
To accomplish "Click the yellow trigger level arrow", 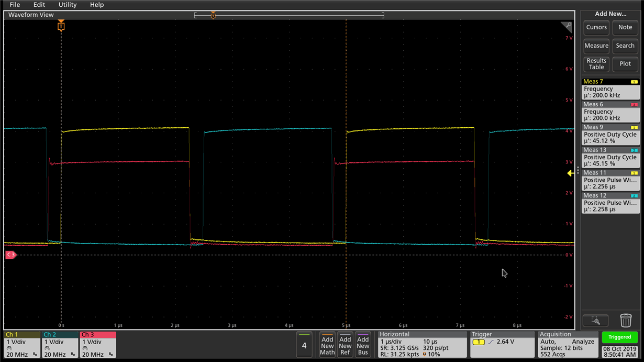I will (571, 173).
